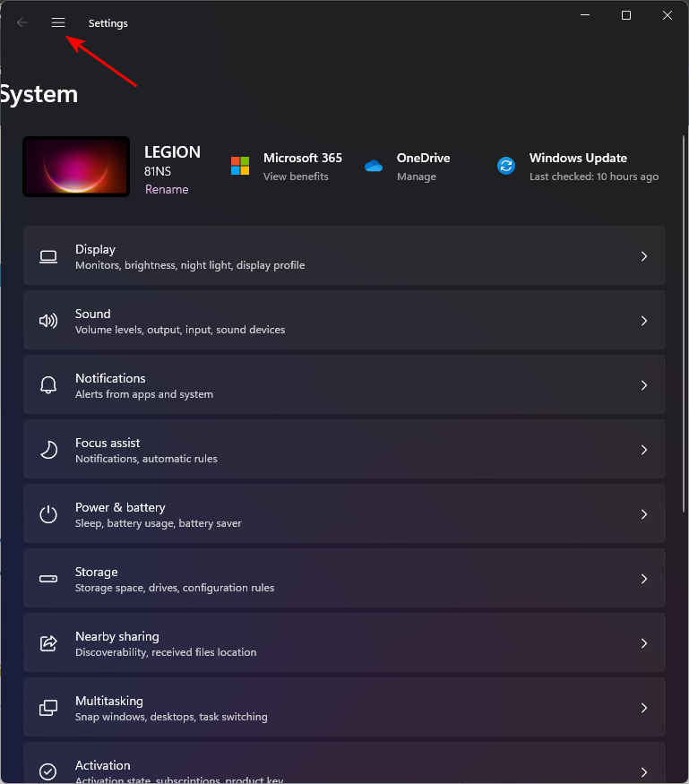
Task: Click the Display monitor icon
Action: click(x=48, y=257)
